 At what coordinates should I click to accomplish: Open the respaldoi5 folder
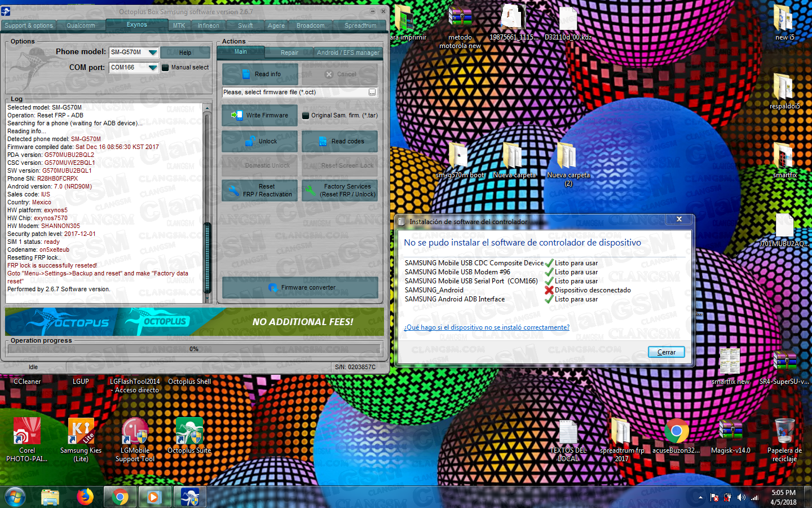tap(784, 91)
